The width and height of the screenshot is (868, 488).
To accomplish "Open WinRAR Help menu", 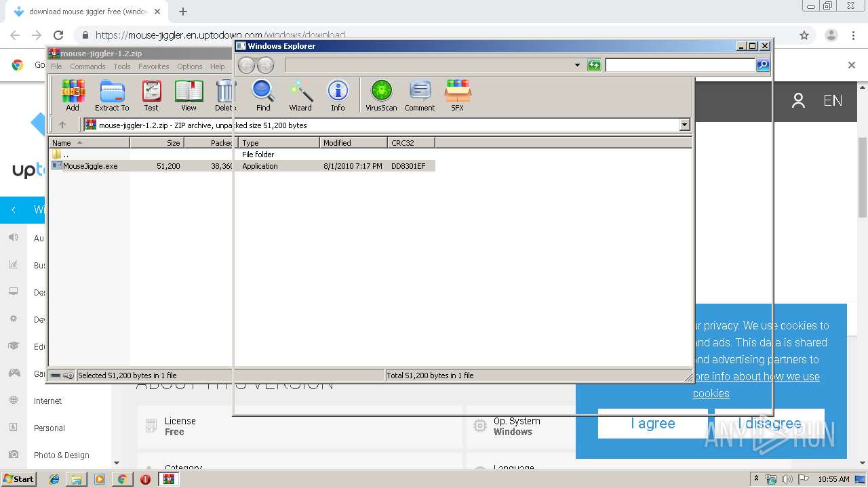I will pyautogui.click(x=217, y=66).
